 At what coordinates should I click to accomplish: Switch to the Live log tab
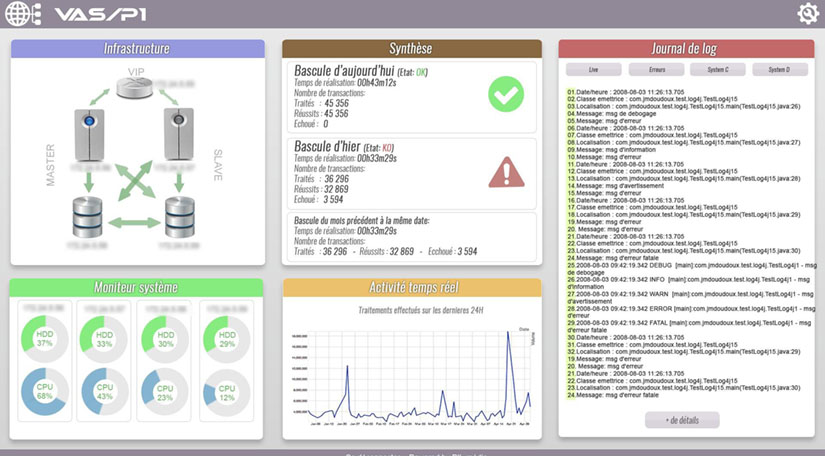(593, 69)
